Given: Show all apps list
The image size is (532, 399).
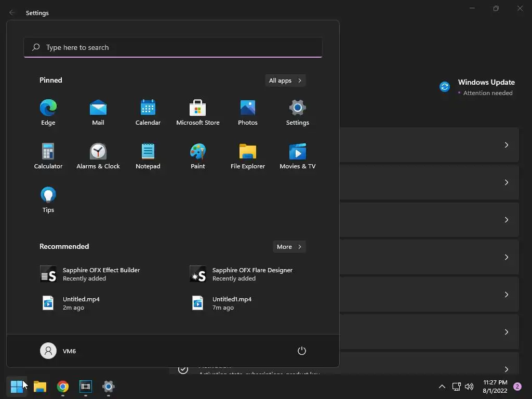Looking at the screenshot, I should pos(285,81).
